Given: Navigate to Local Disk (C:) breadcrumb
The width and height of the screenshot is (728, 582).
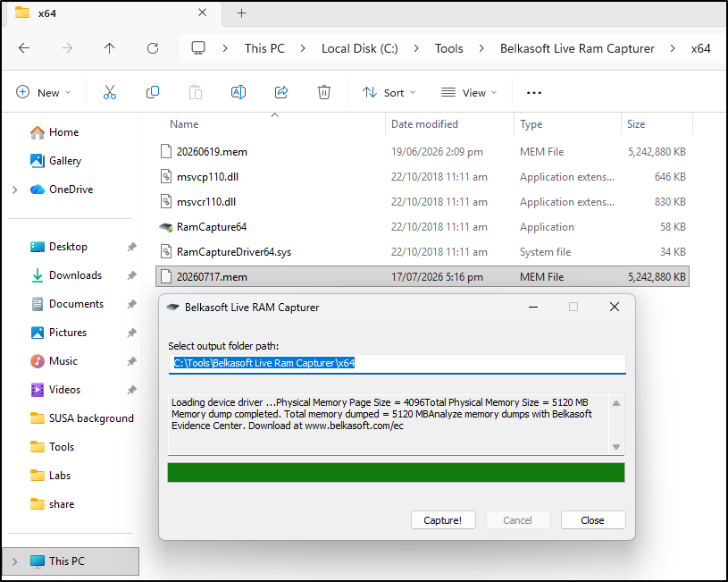Looking at the screenshot, I should (359, 48).
